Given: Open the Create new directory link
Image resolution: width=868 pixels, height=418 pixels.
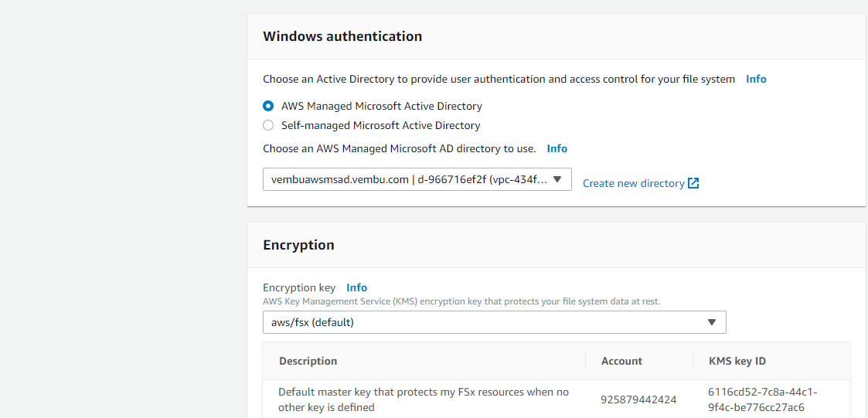Looking at the screenshot, I should click(x=633, y=183).
